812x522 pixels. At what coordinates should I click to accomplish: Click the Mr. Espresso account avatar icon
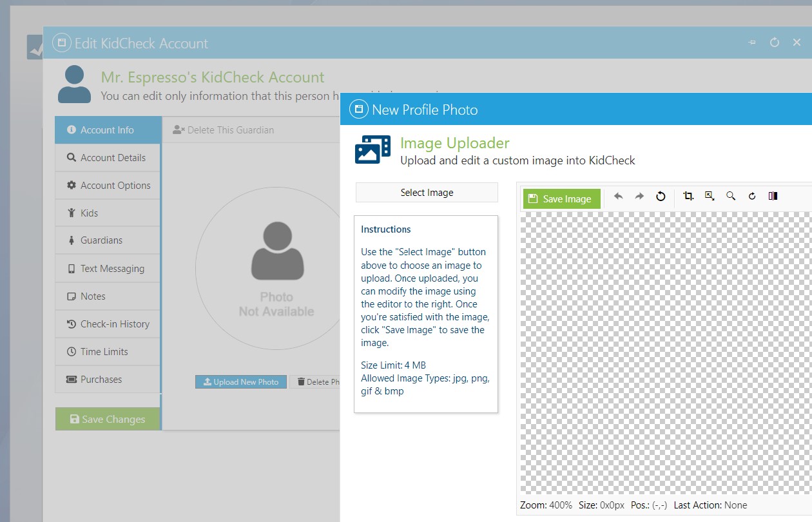coord(74,84)
